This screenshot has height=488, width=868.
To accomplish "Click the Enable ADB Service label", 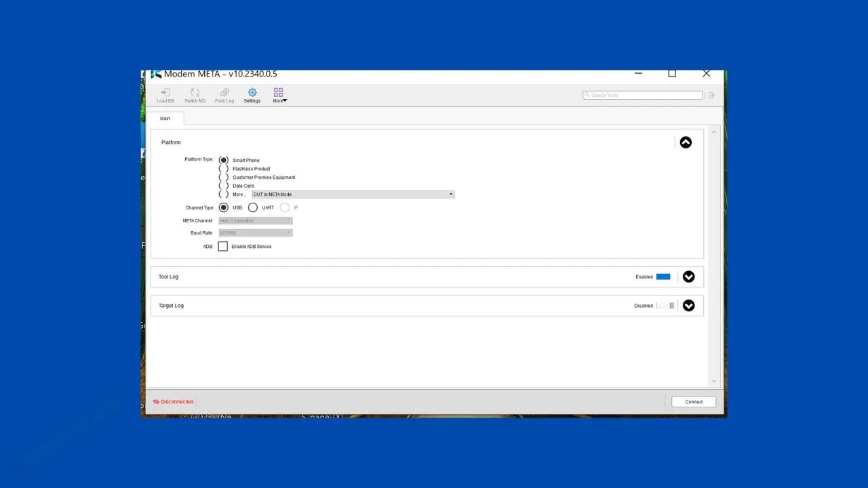I will tap(252, 247).
